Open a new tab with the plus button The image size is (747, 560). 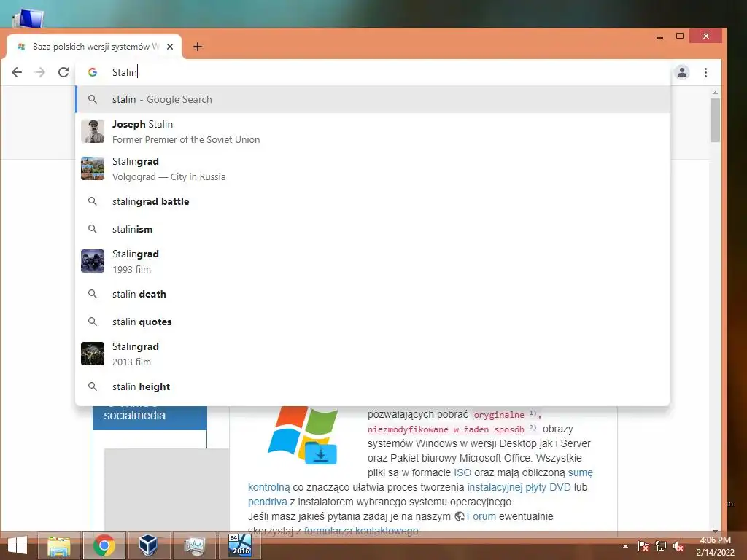[x=198, y=47]
